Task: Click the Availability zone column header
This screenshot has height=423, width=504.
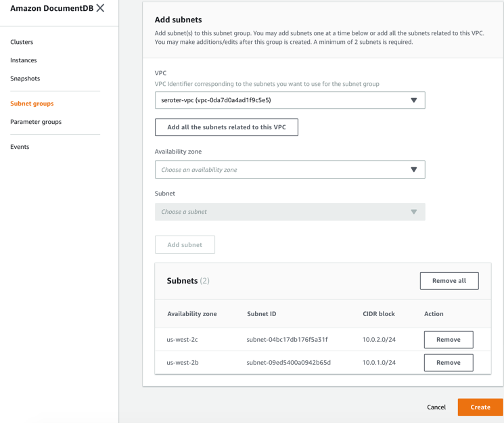Action: pyautogui.click(x=192, y=314)
